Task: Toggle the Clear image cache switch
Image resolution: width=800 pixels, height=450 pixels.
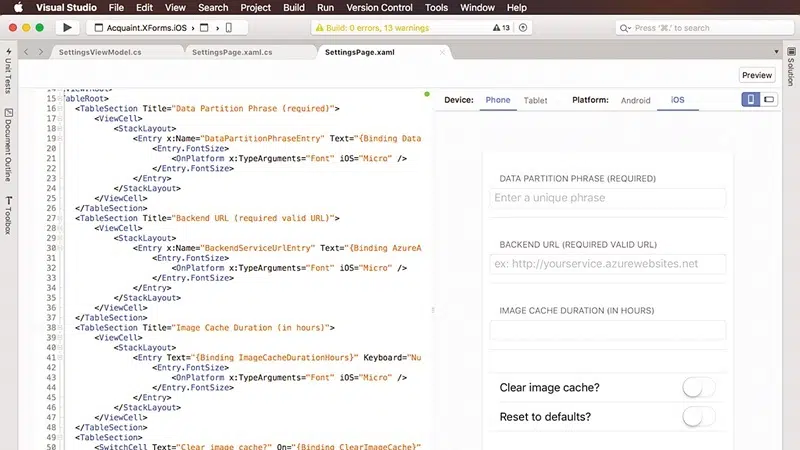Action: [x=699, y=387]
